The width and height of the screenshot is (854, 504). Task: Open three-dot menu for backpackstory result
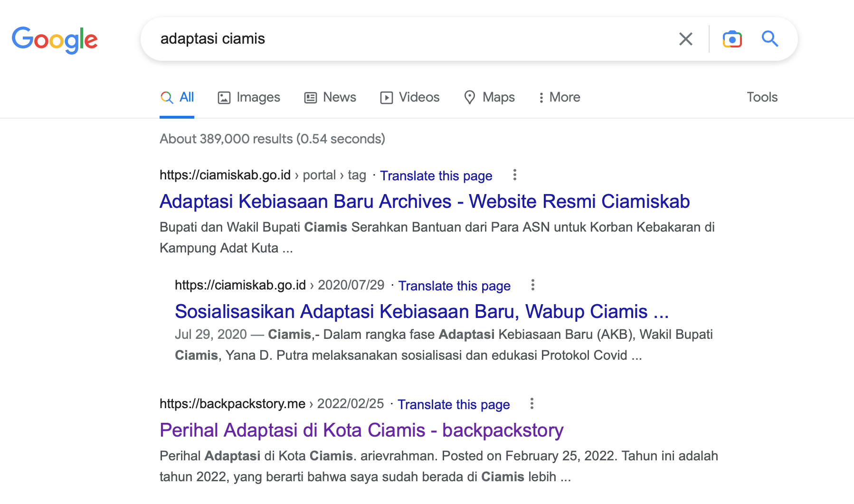point(531,404)
